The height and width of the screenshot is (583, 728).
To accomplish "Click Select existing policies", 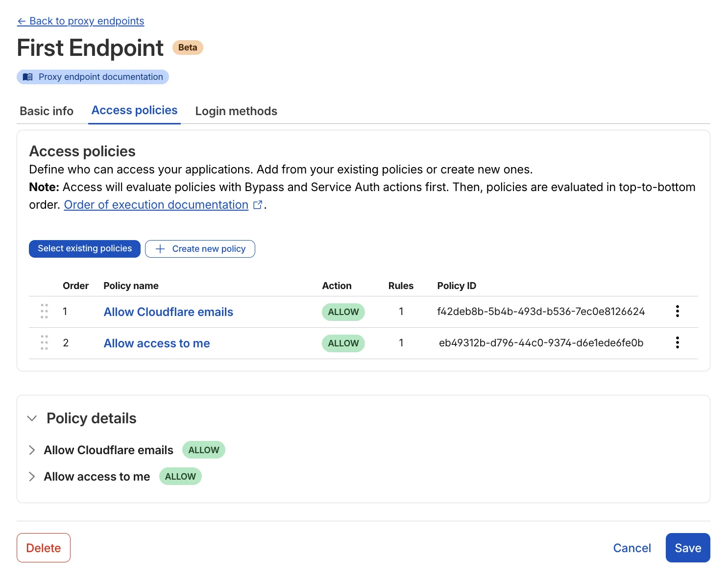I will click(84, 248).
